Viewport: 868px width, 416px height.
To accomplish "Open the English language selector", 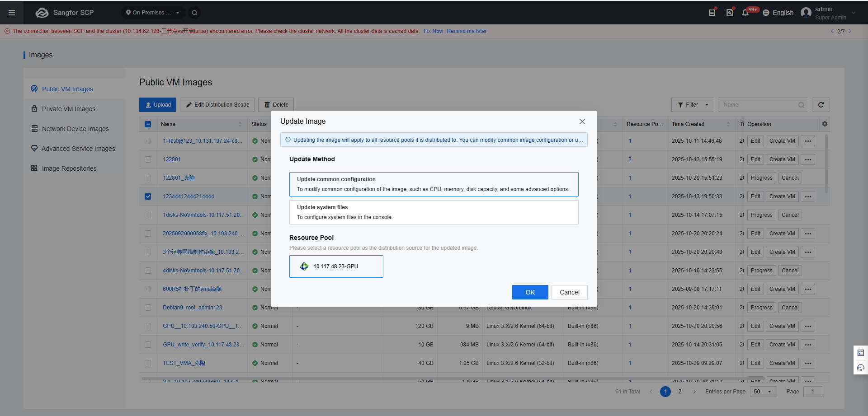I will pos(778,13).
